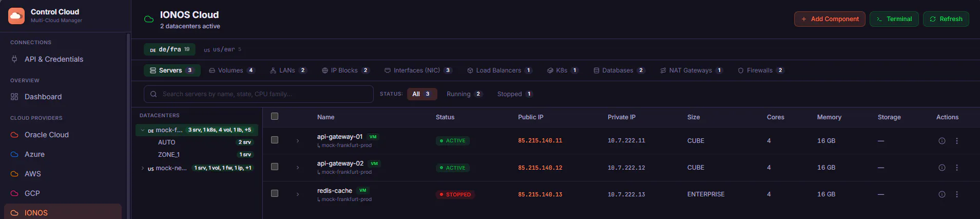Open the NAT Gateways tab
This screenshot has width=980, height=219.
(691, 70)
